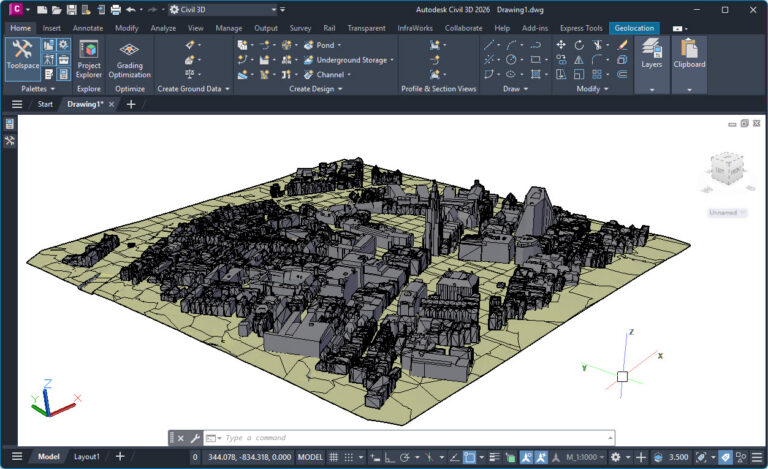Image resolution: width=768 pixels, height=469 pixels.
Task: Switch to the Insert ribbon tab
Action: pos(51,28)
